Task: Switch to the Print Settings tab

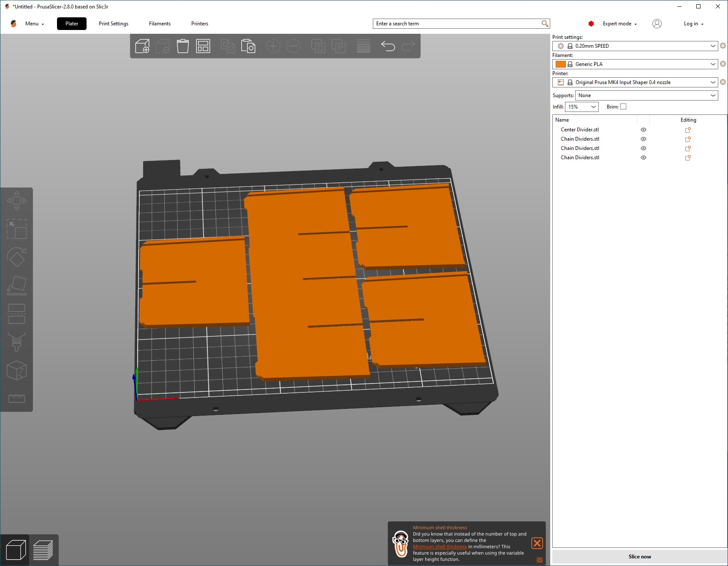Action: click(x=114, y=24)
